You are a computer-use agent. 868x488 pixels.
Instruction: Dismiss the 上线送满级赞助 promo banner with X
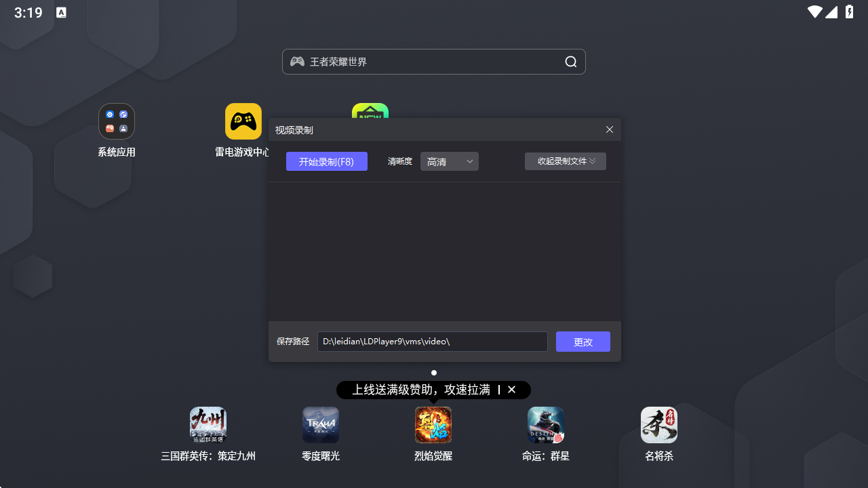[x=512, y=390]
